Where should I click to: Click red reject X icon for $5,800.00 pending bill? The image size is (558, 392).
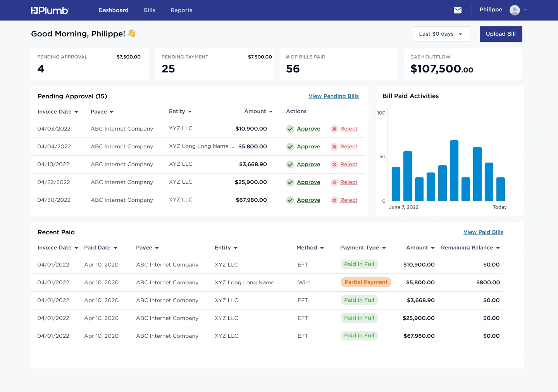coord(334,147)
